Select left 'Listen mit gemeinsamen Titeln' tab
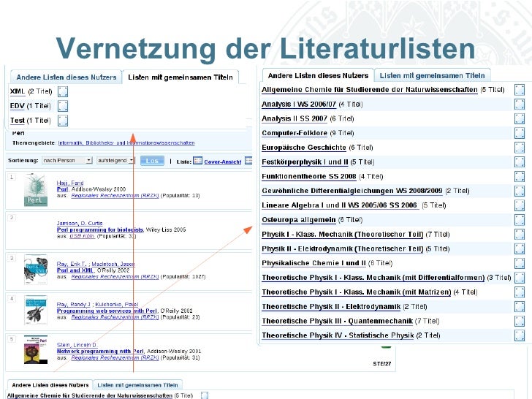 180,77
